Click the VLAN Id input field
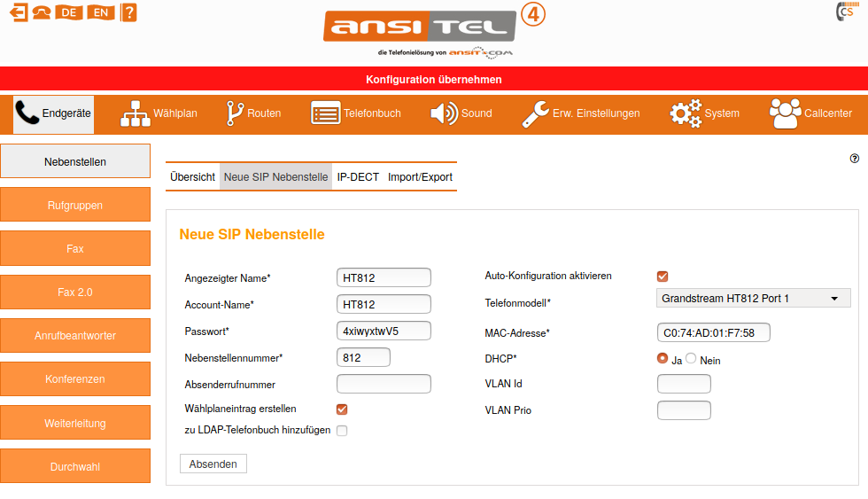Screen dimensions: 868x499 pos(684,384)
